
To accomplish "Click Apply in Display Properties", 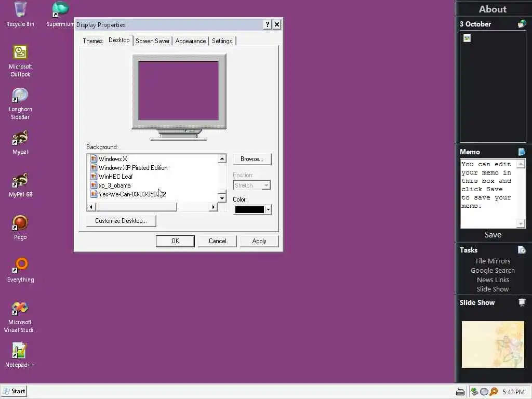I will (x=259, y=241).
